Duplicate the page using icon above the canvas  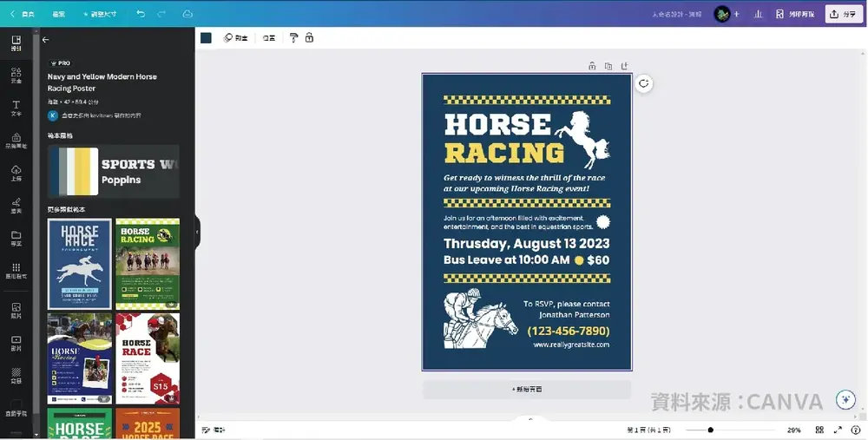(608, 67)
